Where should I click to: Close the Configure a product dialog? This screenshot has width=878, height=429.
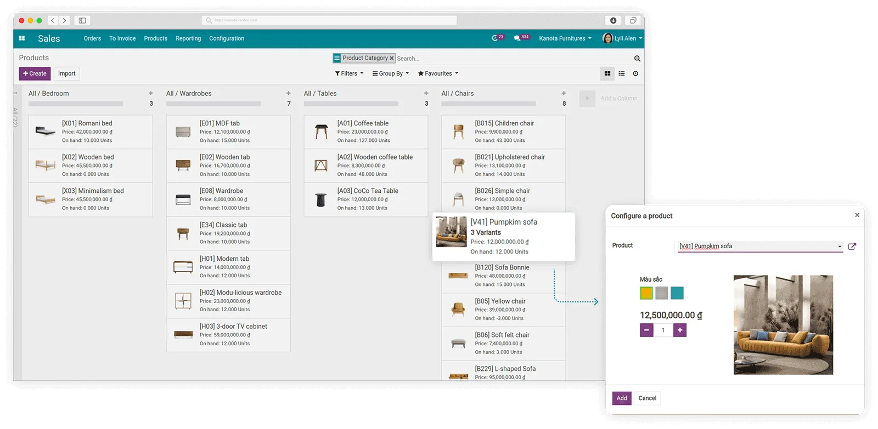coord(857,215)
